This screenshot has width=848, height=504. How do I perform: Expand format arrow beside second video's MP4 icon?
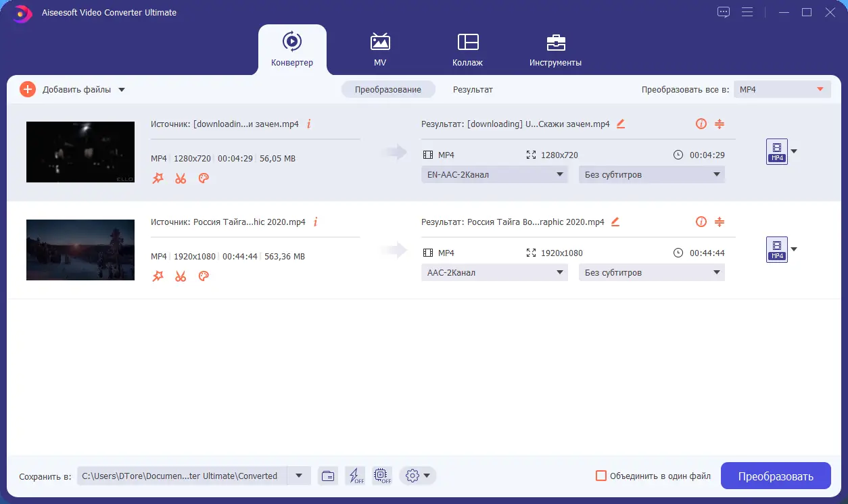794,249
